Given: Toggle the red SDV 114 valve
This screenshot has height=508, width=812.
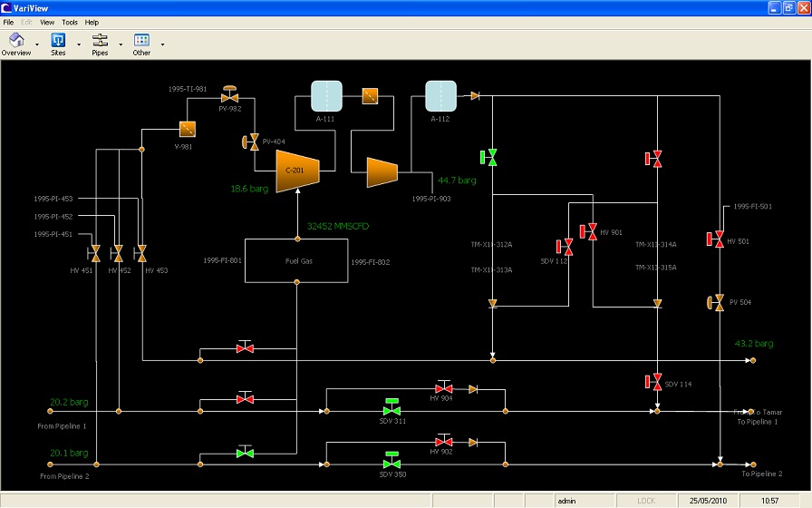Looking at the screenshot, I should pyautogui.click(x=652, y=382).
